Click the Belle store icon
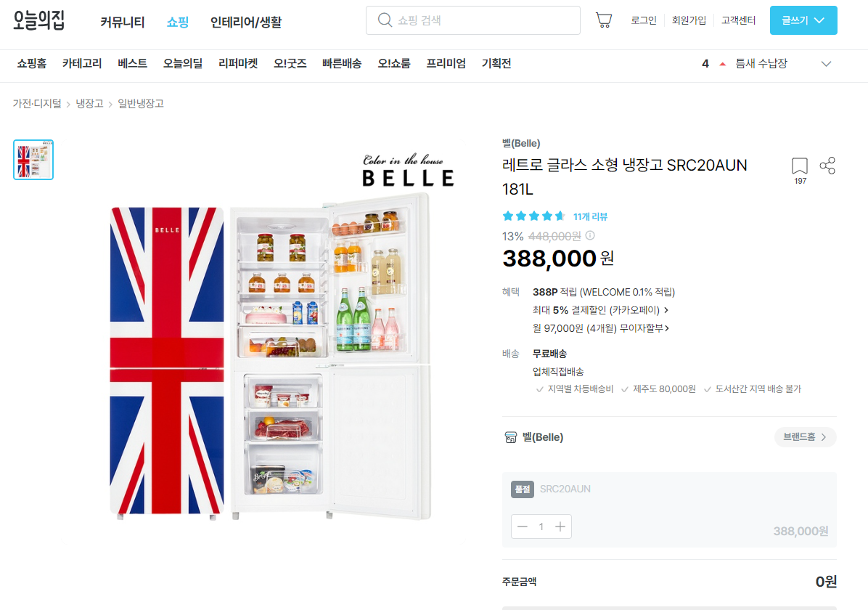 pyautogui.click(x=510, y=437)
